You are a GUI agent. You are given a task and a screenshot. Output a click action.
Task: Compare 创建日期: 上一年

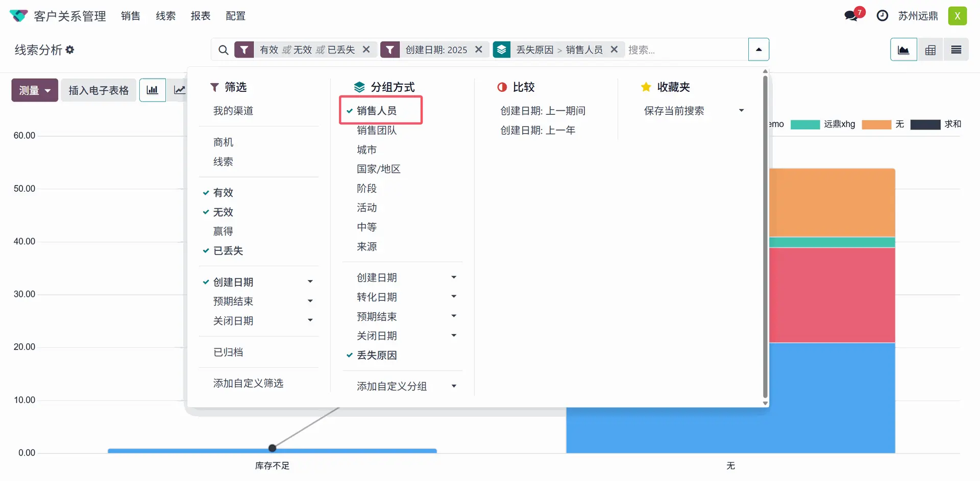(537, 130)
